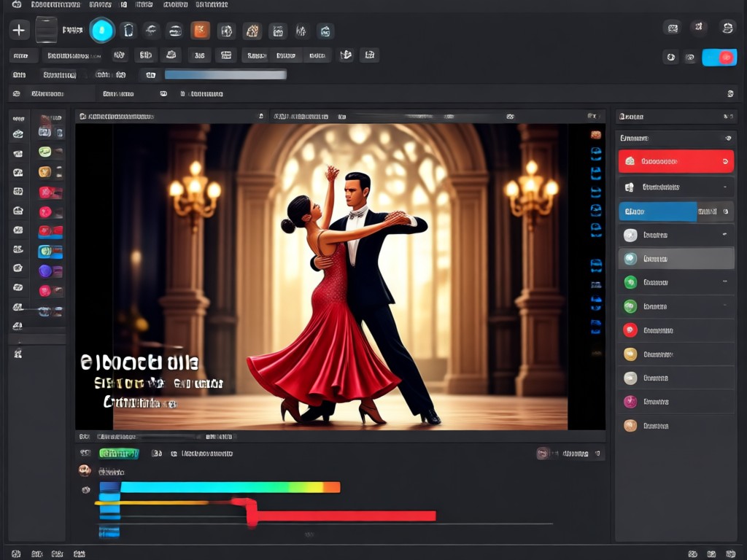Select the highlighted row with the teal circle icon
The height and width of the screenshot is (560, 747).
click(x=676, y=259)
